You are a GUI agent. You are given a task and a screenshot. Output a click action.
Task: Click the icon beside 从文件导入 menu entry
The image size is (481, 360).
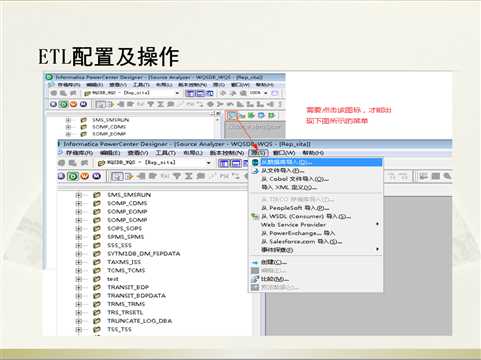coord(255,171)
